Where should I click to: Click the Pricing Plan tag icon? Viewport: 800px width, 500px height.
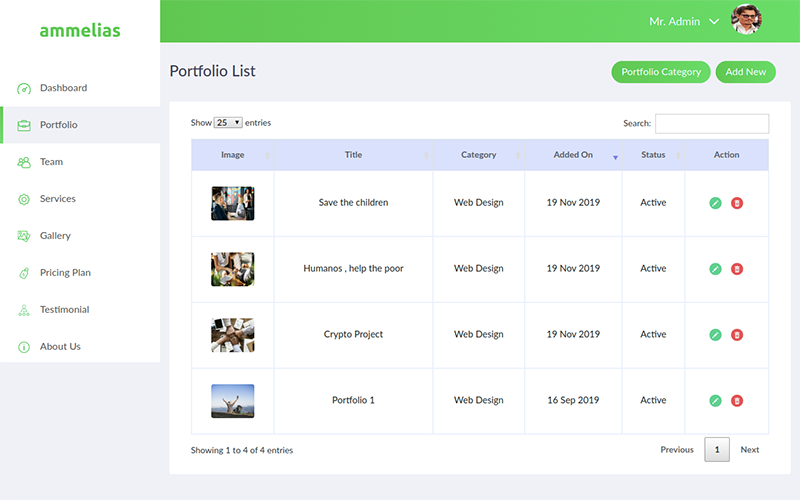click(x=24, y=273)
